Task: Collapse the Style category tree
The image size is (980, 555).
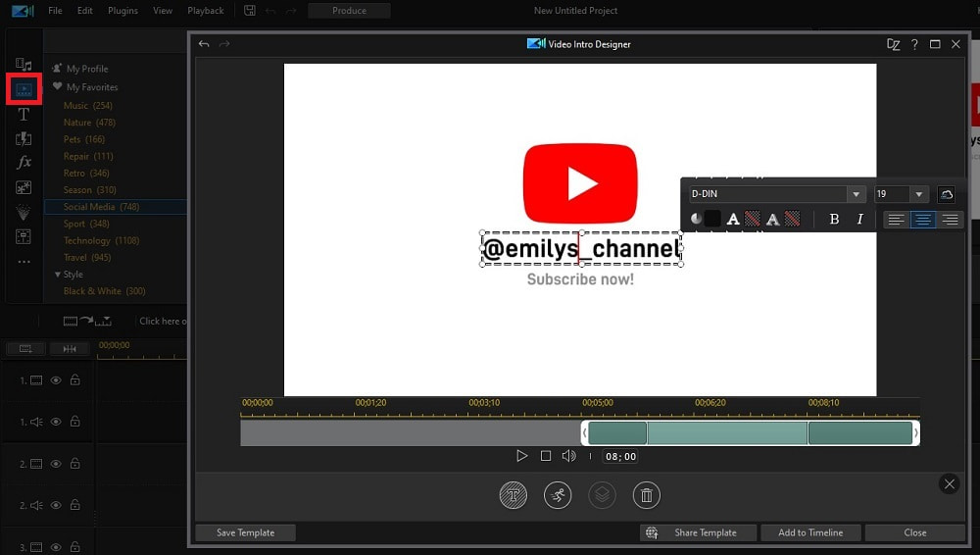Action: 58,274
